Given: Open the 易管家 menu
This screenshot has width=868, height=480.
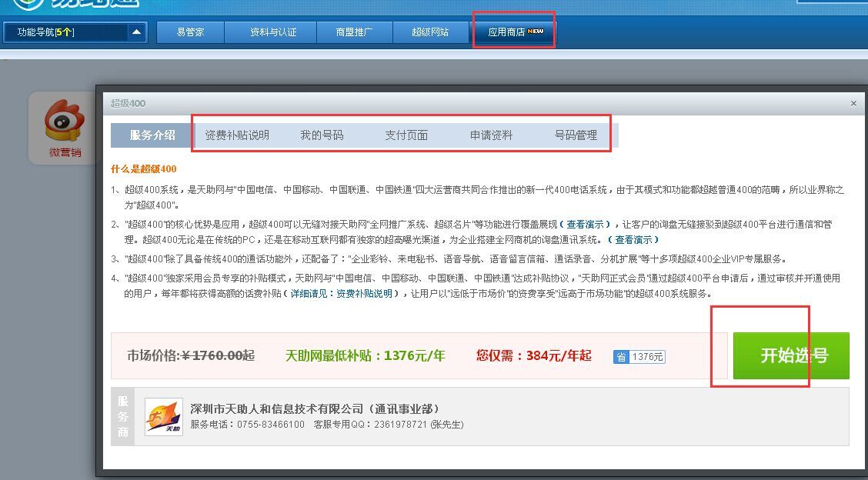Looking at the screenshot, I should tap(190, 32).
